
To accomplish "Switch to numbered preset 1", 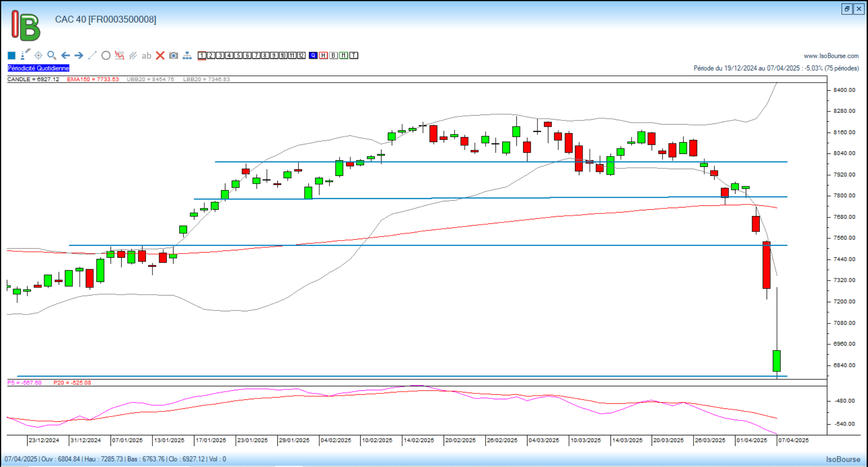I will (x=202, y=55).
